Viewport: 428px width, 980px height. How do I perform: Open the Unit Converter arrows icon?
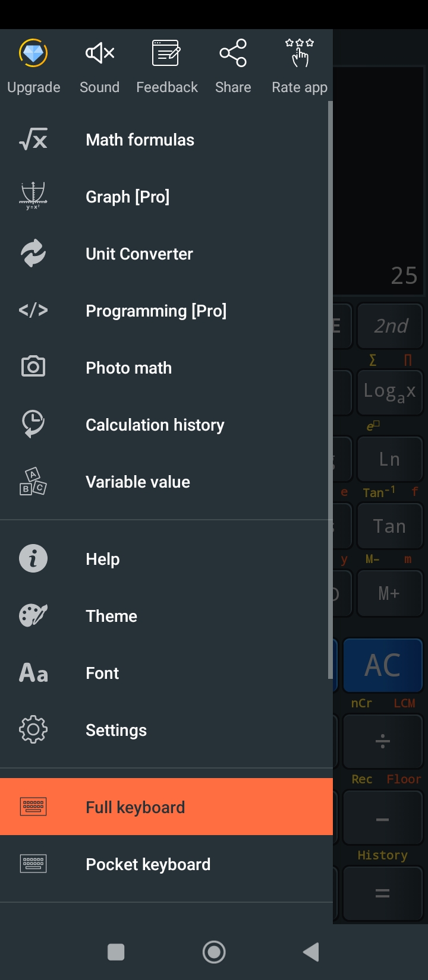click(x=33, y=254)
